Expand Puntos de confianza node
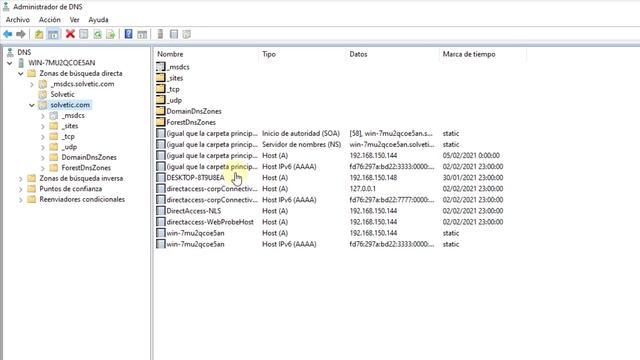The height and width of the screenshot is (360, 640). 20,189
